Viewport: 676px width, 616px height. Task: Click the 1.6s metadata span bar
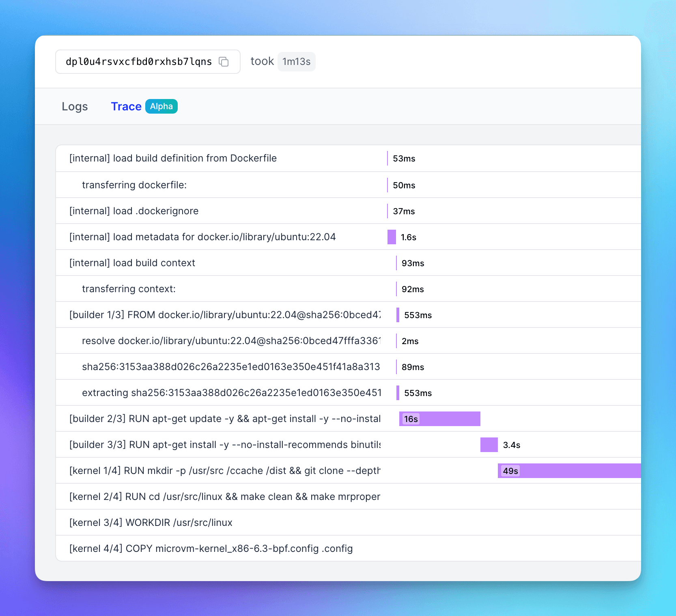392,237
